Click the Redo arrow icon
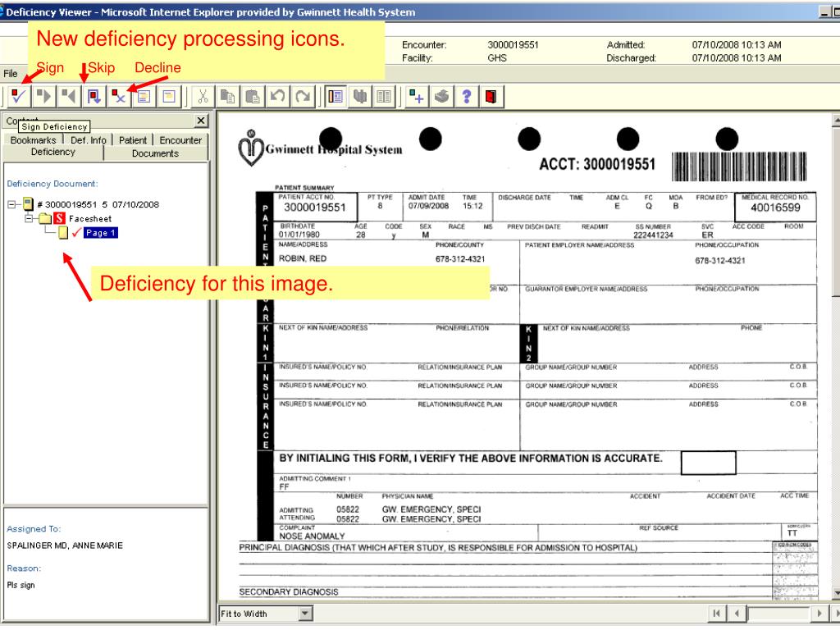Screen dimensions: 840x630 303,97
